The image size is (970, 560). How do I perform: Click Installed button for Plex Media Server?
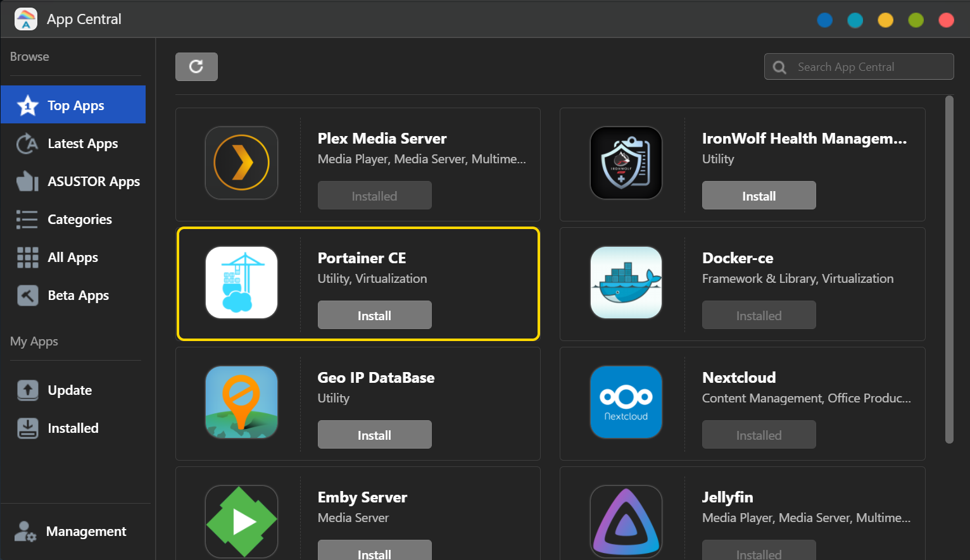(374, 196)
